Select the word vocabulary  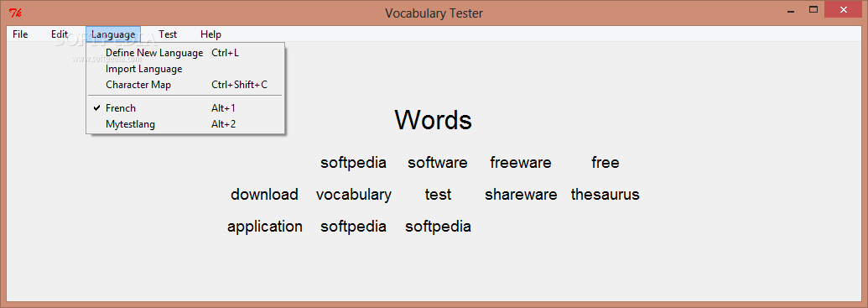coord(353,195)
